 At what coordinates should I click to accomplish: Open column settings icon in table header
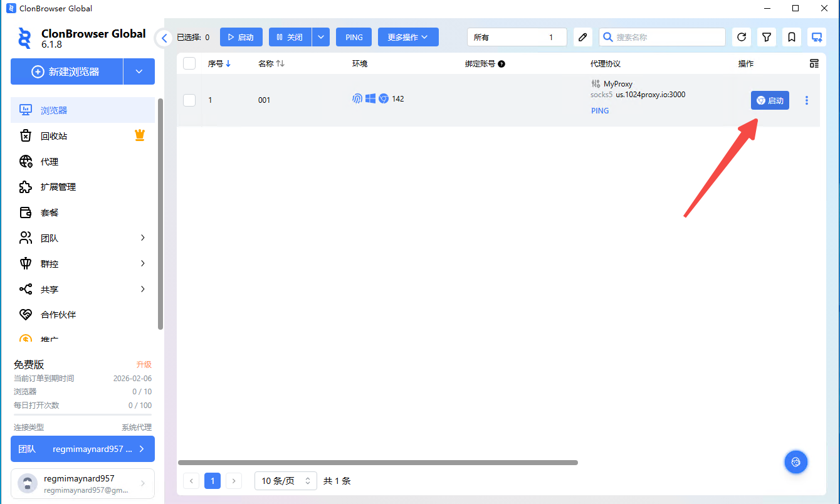click(x=814, y=63)
